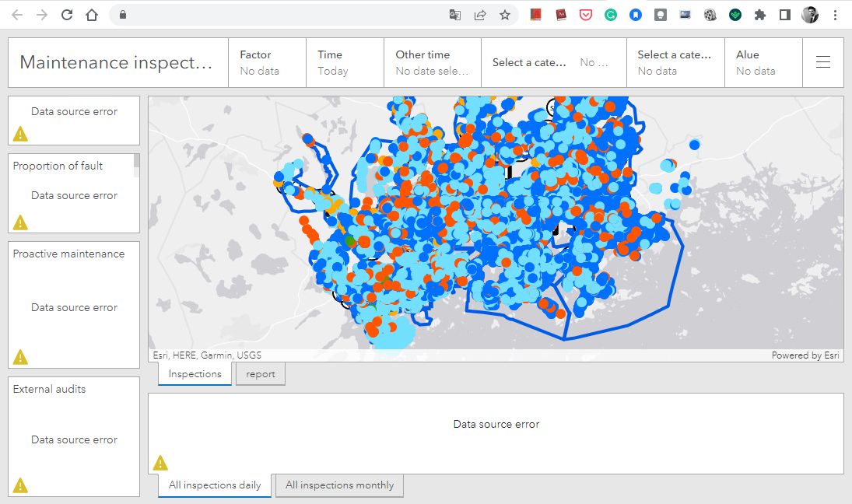This screenshot has width=852, height=504.
Task: Open the Other time date selector
Action: (x=433, y=62)
